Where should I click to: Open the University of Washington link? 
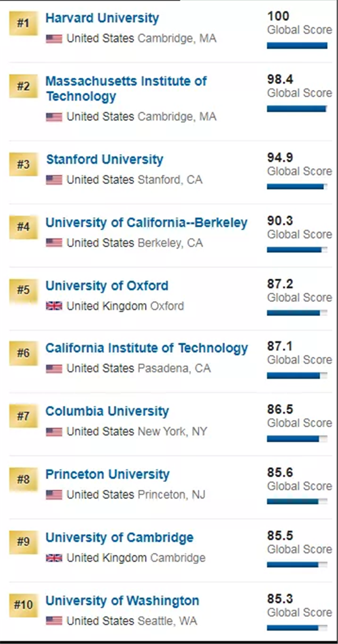tap(122, 601)
